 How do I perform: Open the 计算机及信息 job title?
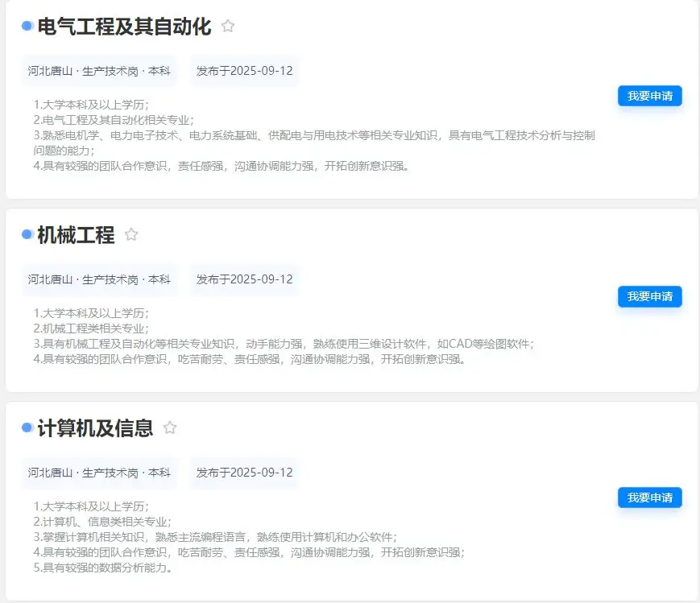tap(95, 428)
